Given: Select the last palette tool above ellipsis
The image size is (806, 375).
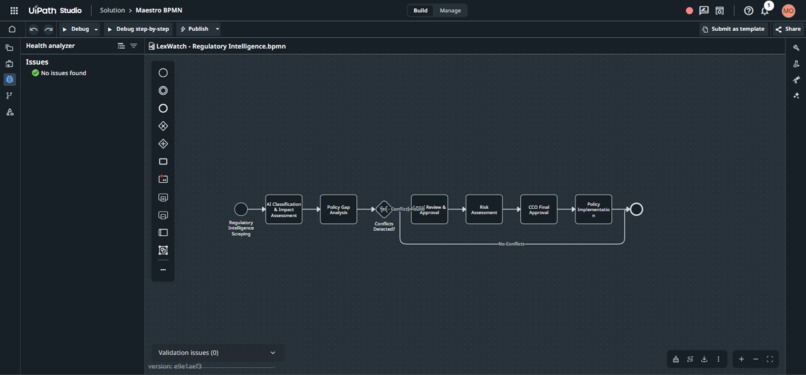Looking at the screenshot, I should click(163, 251).
